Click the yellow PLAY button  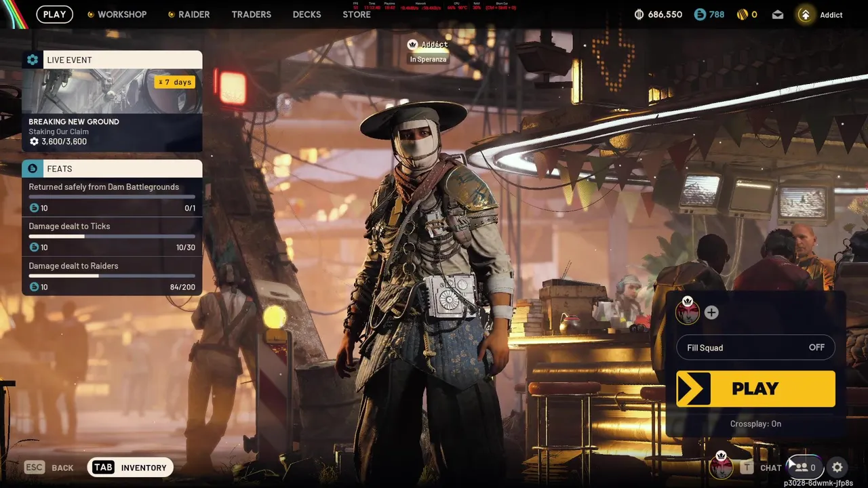tap(755, 388)
